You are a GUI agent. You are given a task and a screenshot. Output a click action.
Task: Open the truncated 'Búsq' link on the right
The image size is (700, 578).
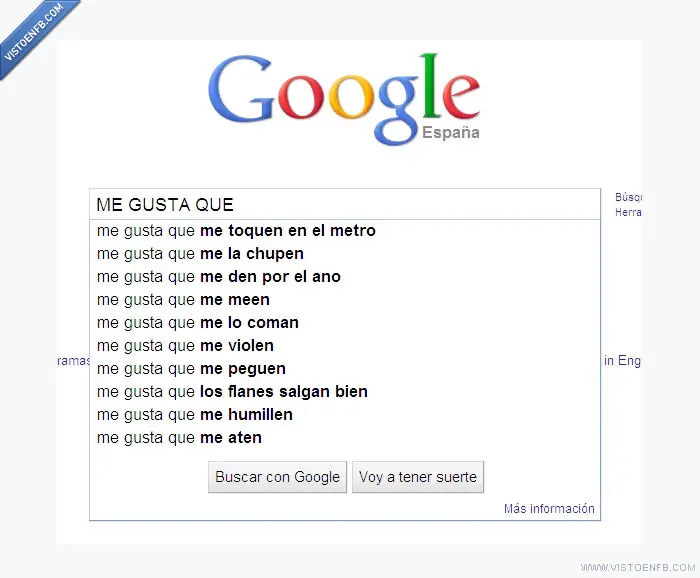(x=628, y=198)
